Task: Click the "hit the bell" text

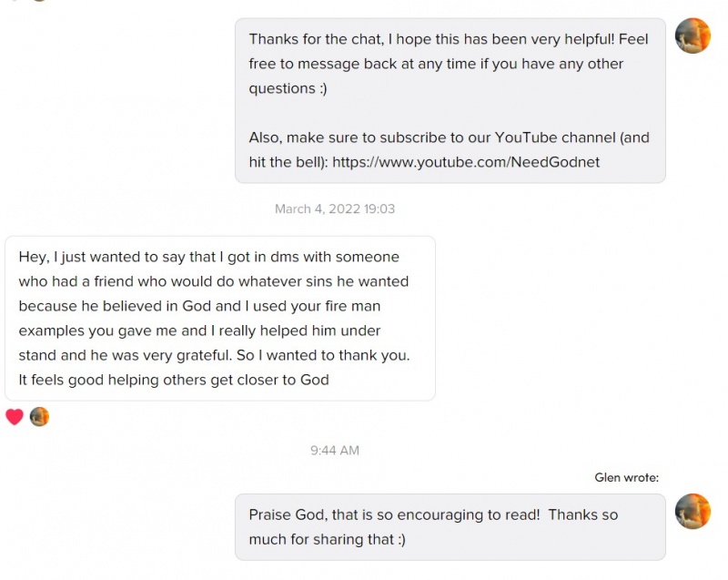Action: tap(288, 161)
